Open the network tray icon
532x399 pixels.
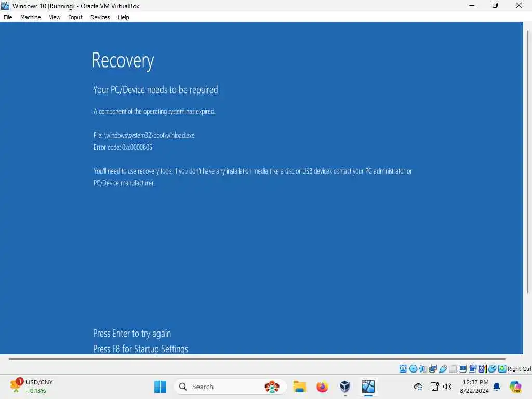[435, 387]
